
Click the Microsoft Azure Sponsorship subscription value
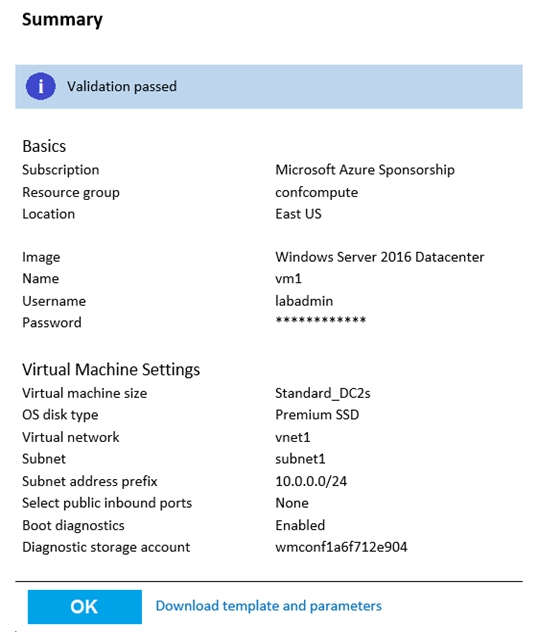tap(365, 170)
